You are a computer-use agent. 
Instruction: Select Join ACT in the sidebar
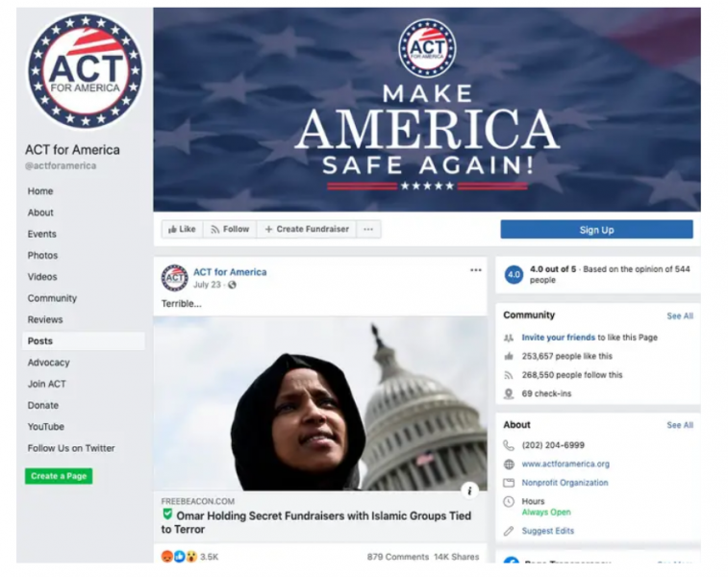(46, 384)
